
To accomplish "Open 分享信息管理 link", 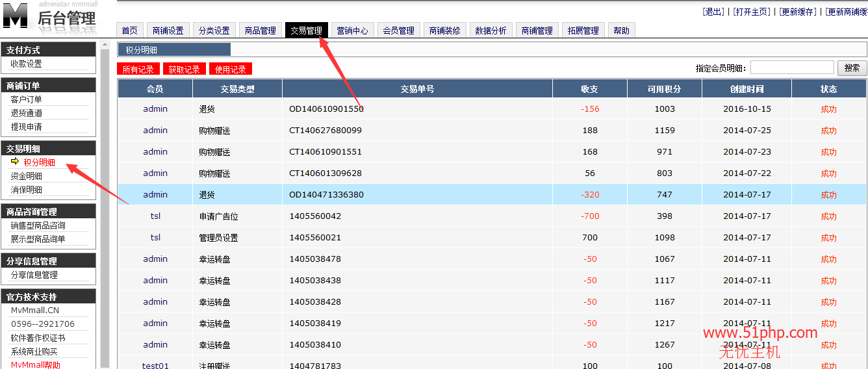I will [x=34, y=275].
